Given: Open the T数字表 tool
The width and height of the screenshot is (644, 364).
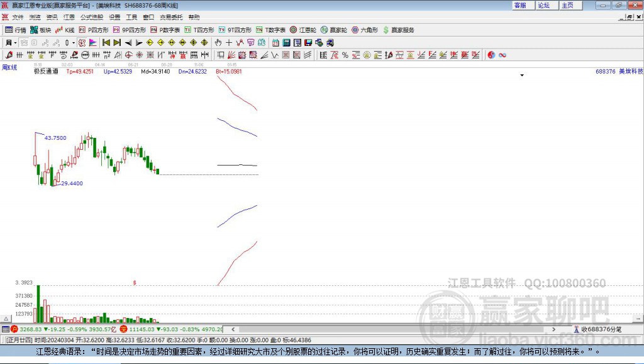Looking at the screenshot, I should 270,30.
